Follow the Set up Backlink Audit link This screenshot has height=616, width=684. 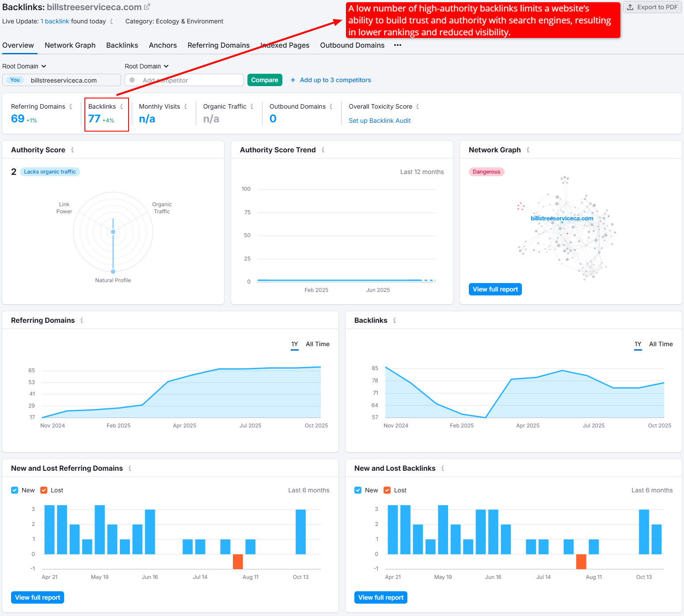[x=380, y=121]
